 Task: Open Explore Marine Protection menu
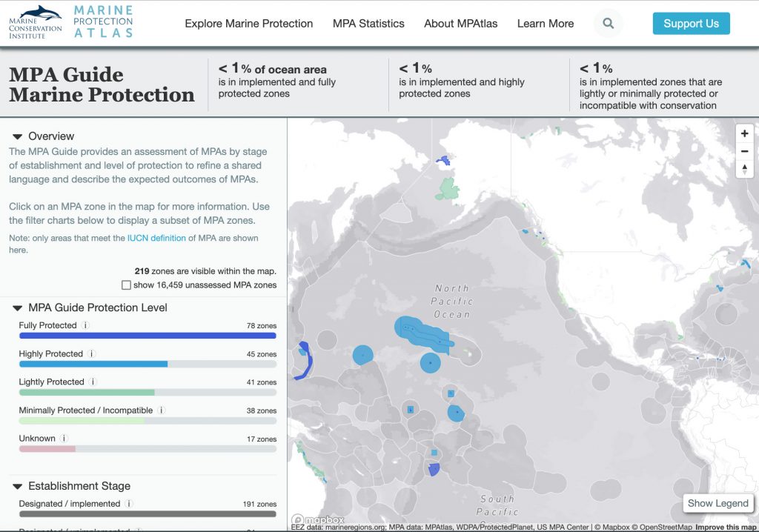click(x=248, y=24)
